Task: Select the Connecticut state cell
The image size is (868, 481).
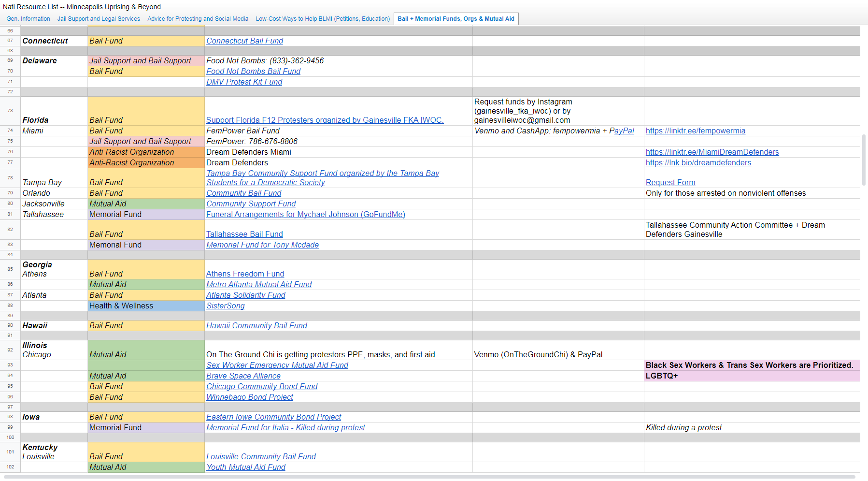Action: click(x=54, y=41)
